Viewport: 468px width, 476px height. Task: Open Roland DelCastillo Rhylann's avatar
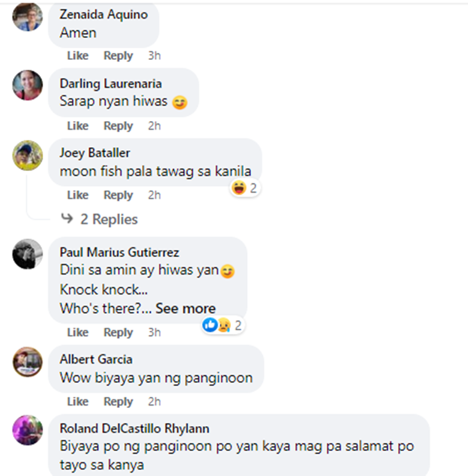click(x=27, y=430)
